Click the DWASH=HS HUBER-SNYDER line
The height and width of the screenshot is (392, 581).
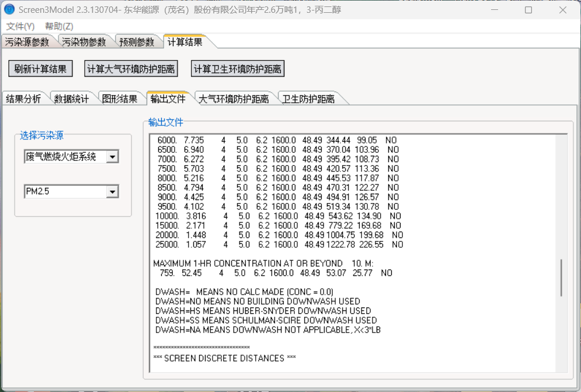point(263,311)
